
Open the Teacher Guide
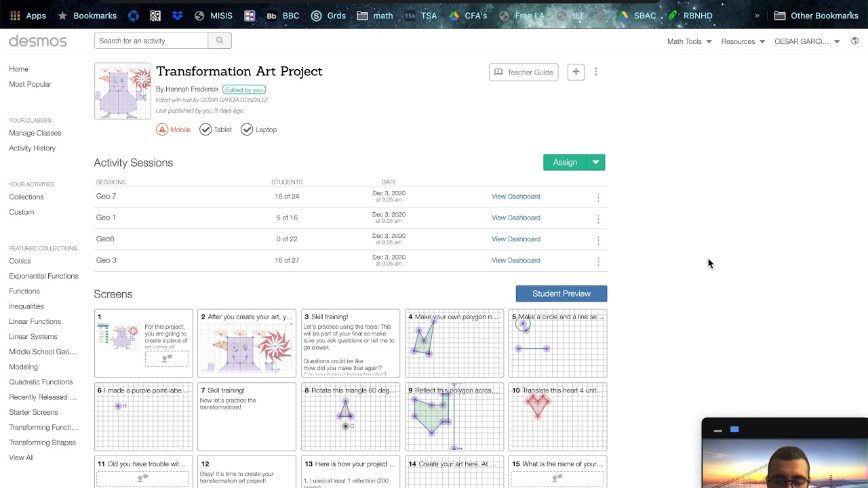click(524, 73)
